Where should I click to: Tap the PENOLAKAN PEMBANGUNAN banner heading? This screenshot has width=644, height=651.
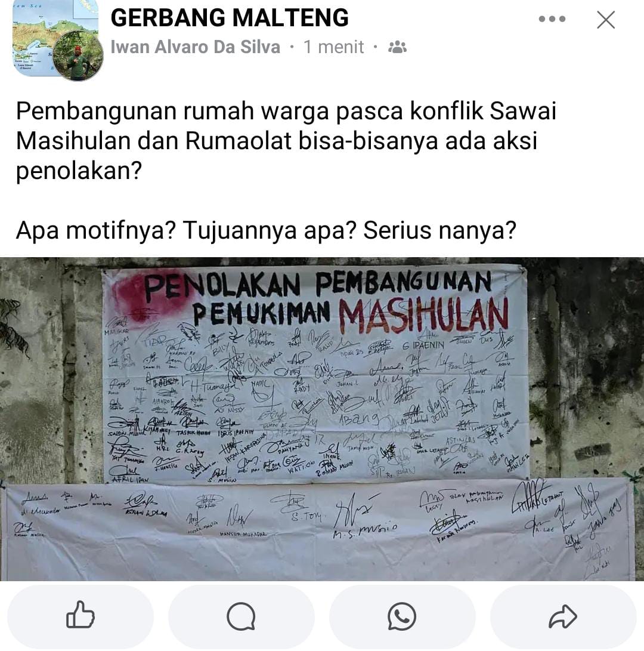point(317,285)
